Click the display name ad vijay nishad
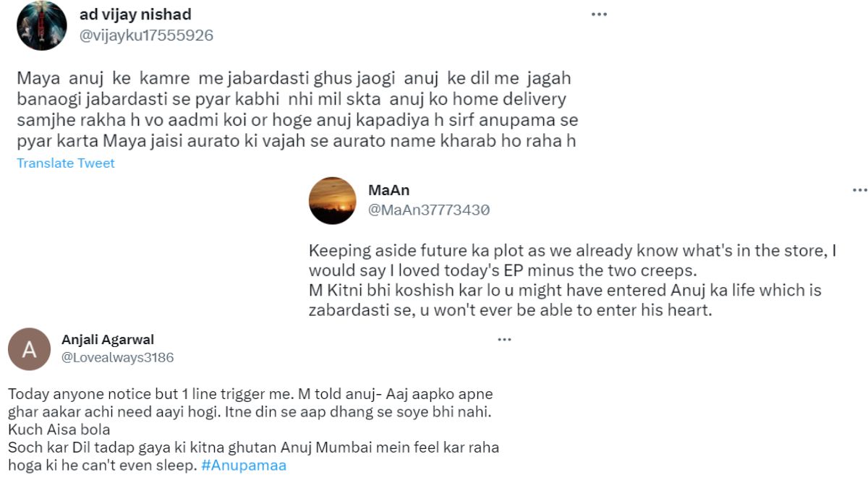Viewport: 868px width, 488px height. coord(136,13)
